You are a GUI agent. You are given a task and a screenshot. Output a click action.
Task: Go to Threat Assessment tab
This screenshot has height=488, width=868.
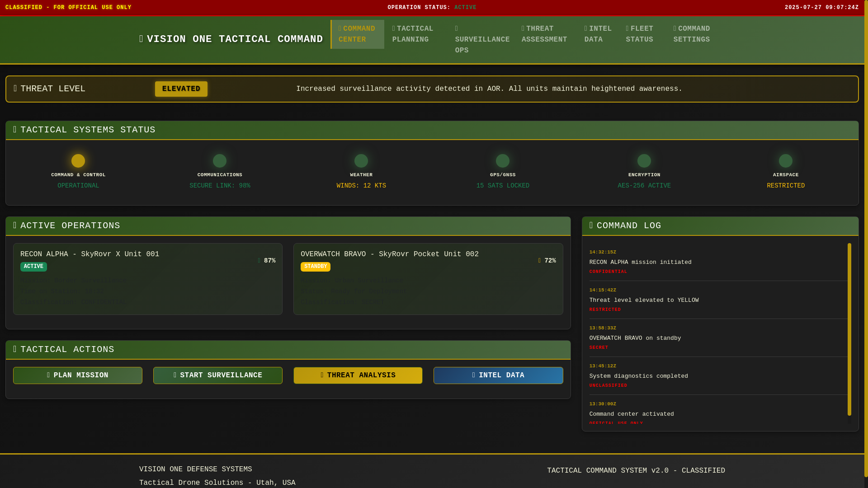click(545, 34)
